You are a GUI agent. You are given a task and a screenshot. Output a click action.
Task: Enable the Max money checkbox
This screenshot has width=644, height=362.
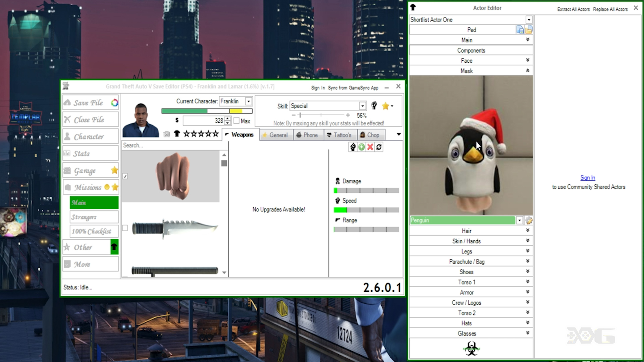pyautogui.click(x=236, y=121)
